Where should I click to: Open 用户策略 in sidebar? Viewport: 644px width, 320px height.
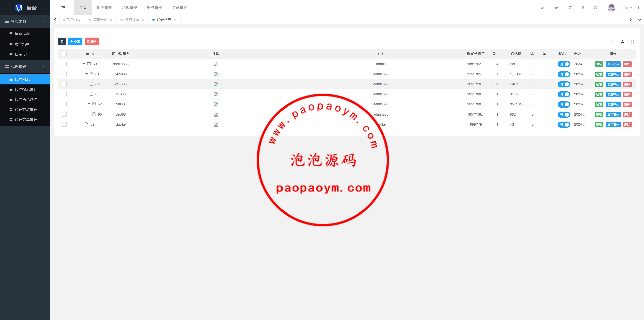point(25,44)
